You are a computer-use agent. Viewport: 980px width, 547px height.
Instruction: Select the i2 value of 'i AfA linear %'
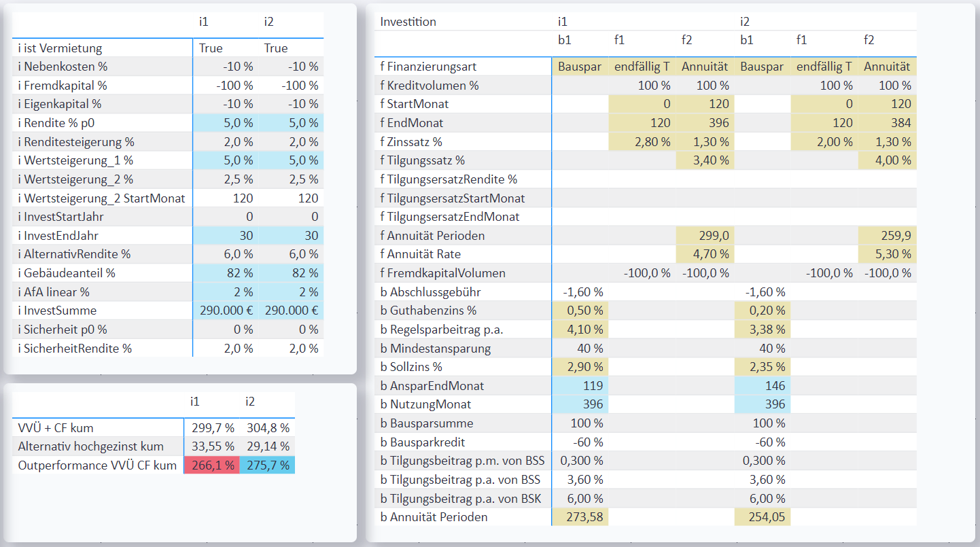(292, 292)
